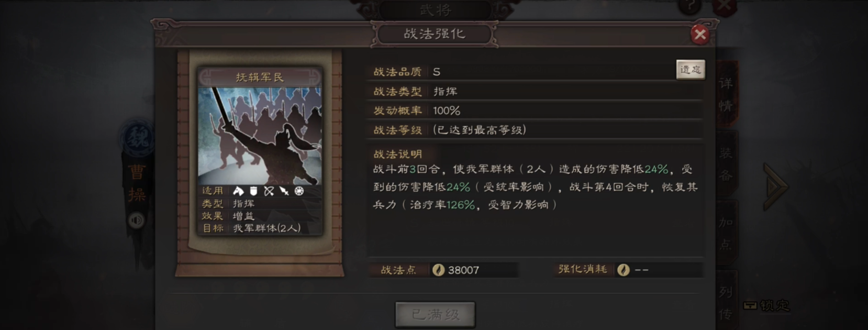868x330 pixels.
Task: Toggle the 锁定 lock option
Action: point(767,305)
